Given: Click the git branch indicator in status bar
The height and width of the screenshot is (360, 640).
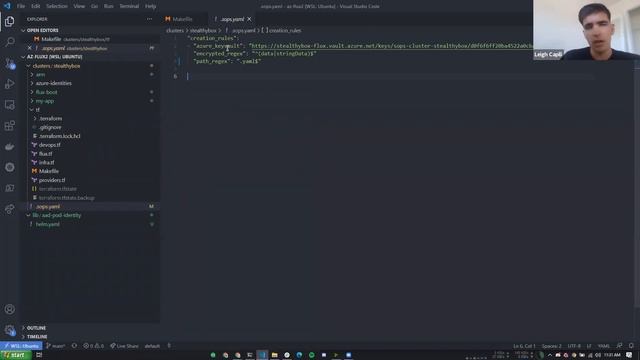Looking at the screenshot, I should pyautogui.click(x=56, y=346).
